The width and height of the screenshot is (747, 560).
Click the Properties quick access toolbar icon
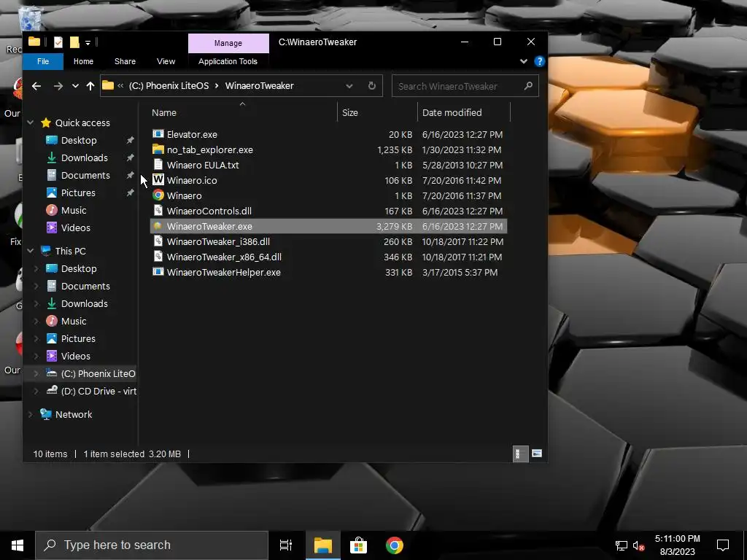coord(58,42)
